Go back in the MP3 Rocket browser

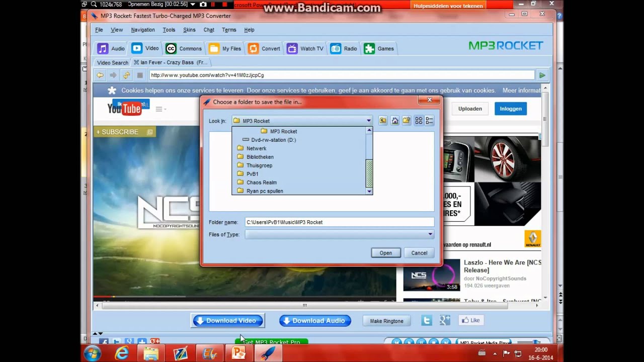100,75
